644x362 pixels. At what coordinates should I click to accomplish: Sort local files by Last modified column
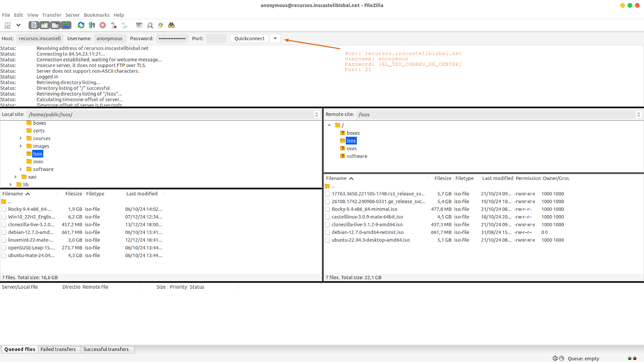(144, 194)
